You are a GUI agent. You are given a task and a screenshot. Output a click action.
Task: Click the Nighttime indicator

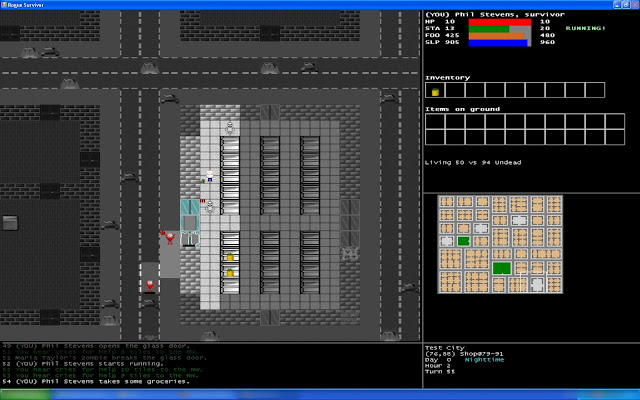(x=484, y=360)
